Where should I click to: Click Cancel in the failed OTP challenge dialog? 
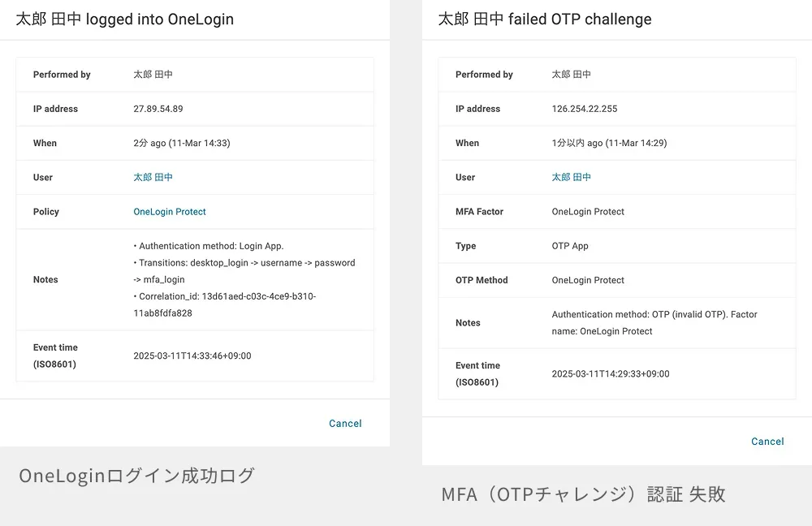(x=767, y=442)
